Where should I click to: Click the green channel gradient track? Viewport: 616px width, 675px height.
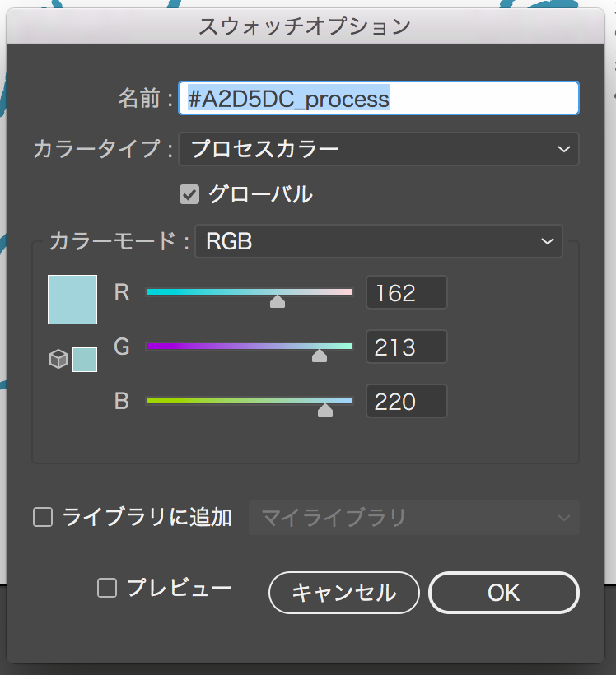pos(250,346)
